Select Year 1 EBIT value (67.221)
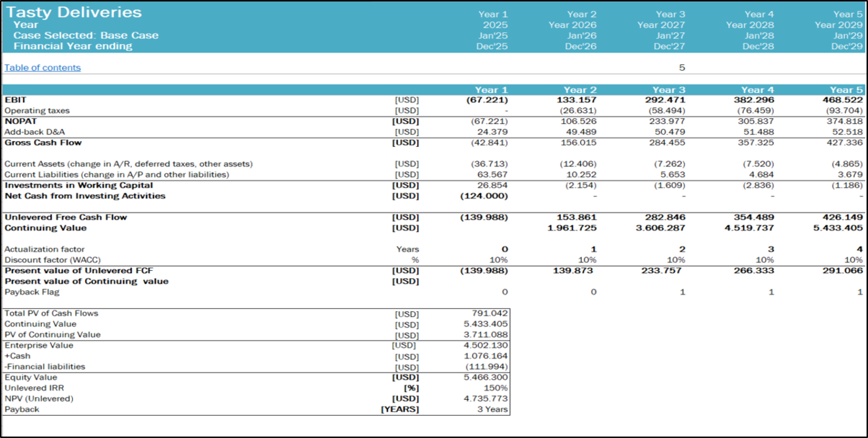 point(487,100)
